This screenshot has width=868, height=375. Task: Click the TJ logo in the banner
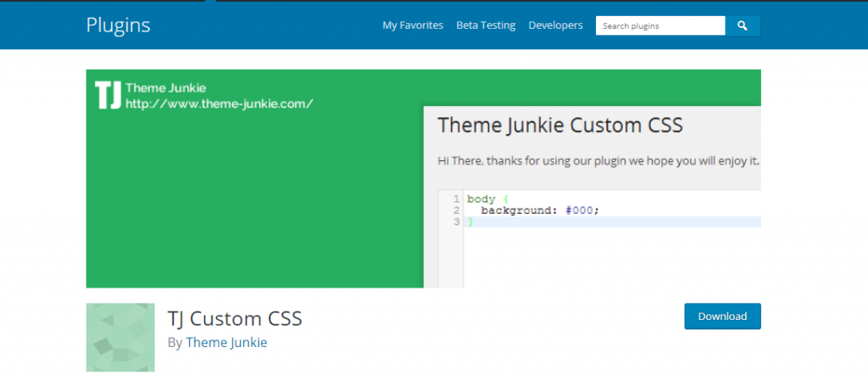tap(108, 95)
